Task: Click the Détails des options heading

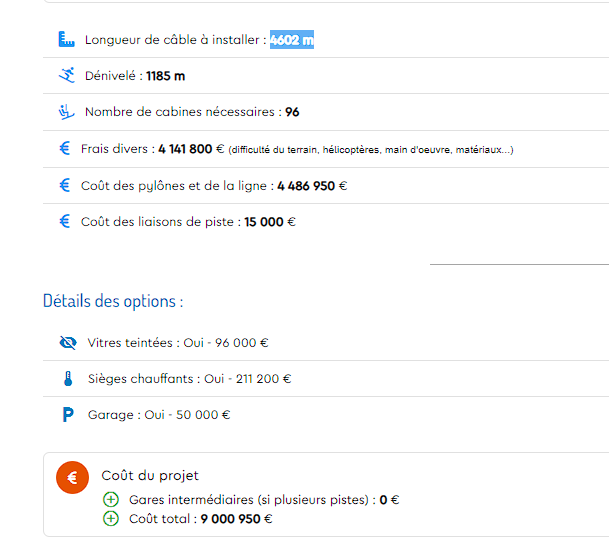Action: [113, 301]
